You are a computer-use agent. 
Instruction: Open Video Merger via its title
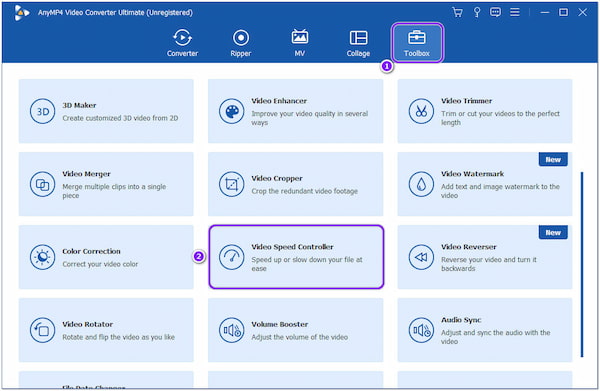coord(86,174)
